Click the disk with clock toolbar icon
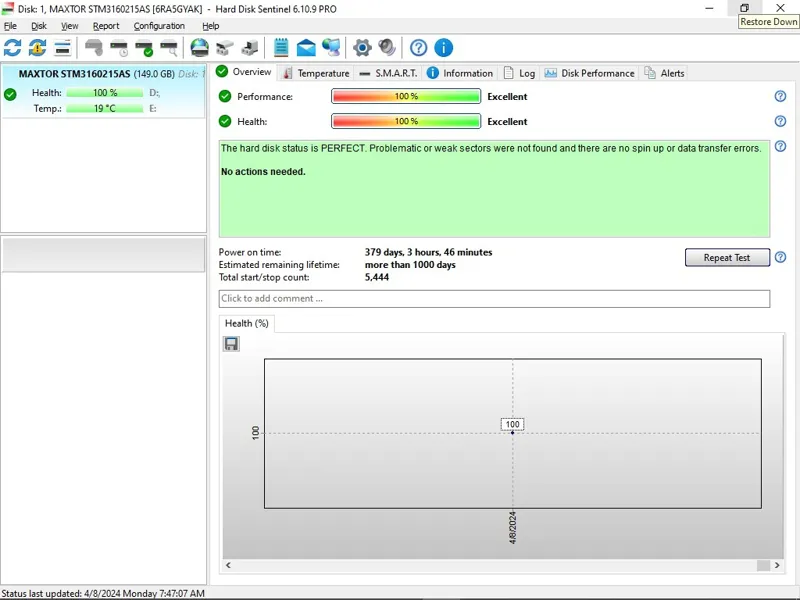The height and width of the screenshot is (600, 800). coord(119,48)
